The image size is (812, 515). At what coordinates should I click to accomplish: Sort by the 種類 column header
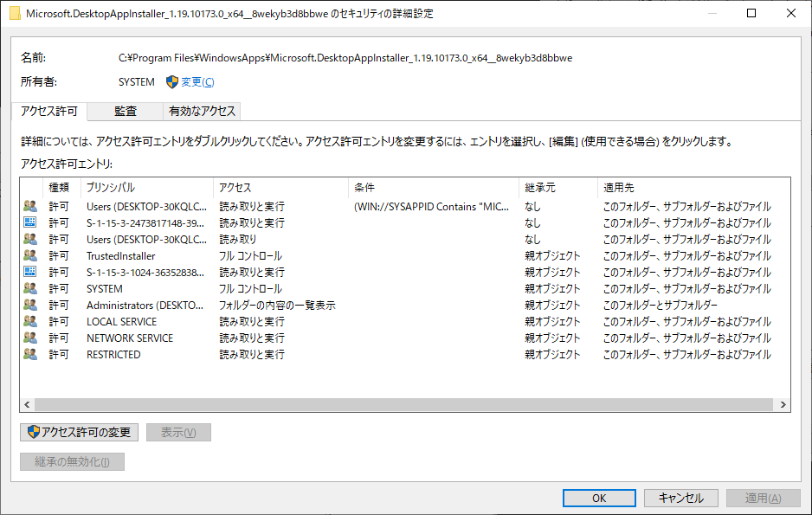[x=61, y=187]
